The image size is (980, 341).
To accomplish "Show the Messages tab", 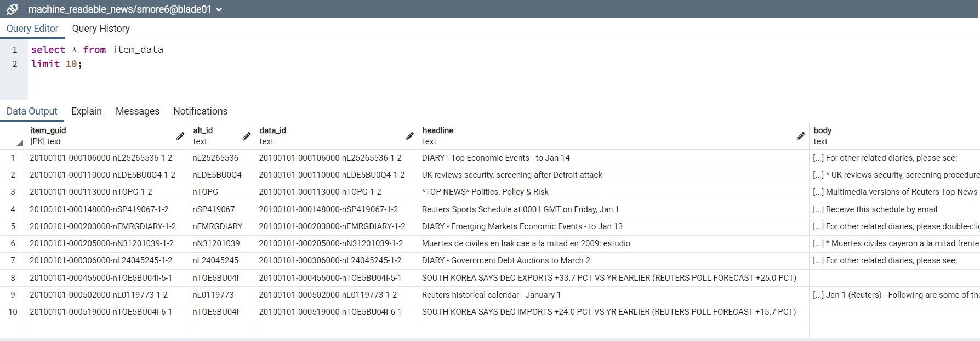I will point(138,111).
